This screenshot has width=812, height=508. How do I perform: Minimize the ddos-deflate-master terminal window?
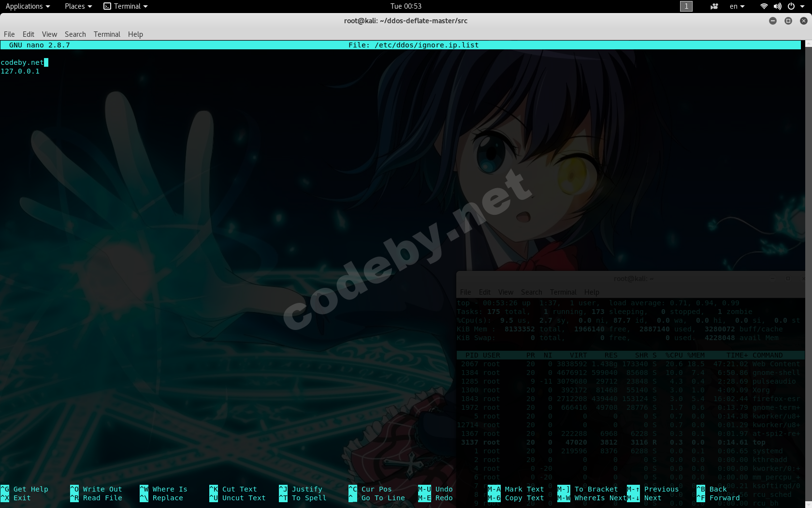[773, 21]
